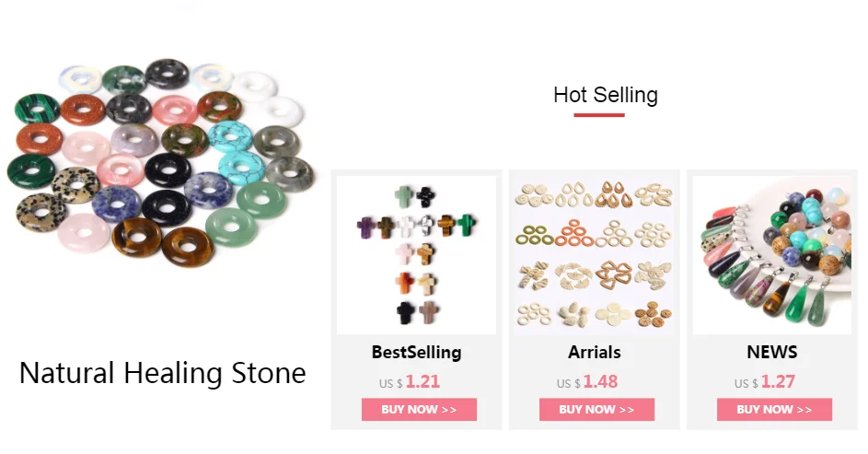Open the teardrop pendants product image
The height and width of the screenshot is (454, 868).
(771, 255)
